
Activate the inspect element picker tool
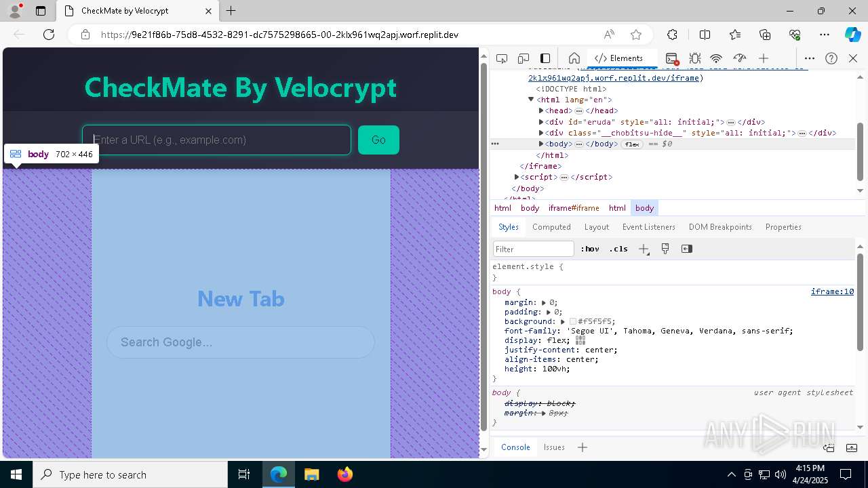click(x=502, y=58)
